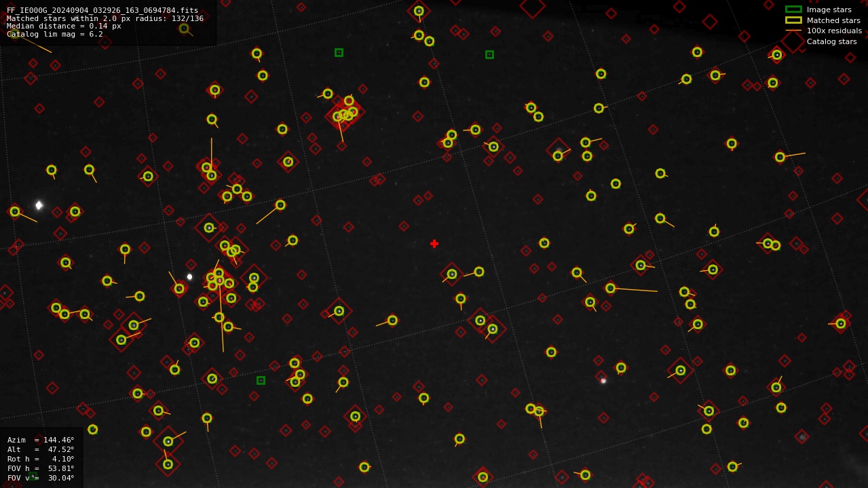Click the 'Image stars' legend label
The width and height of the screenshot is (868, 488).
(x=829, y=10)
